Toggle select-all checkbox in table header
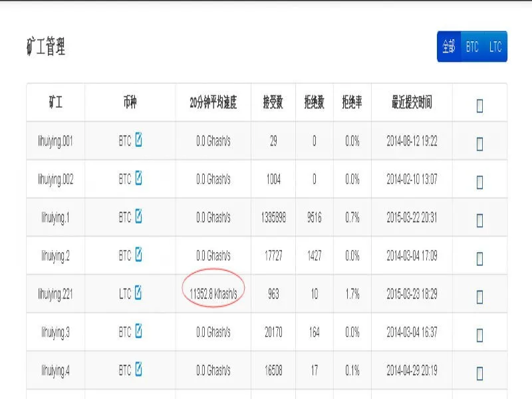 479,106
